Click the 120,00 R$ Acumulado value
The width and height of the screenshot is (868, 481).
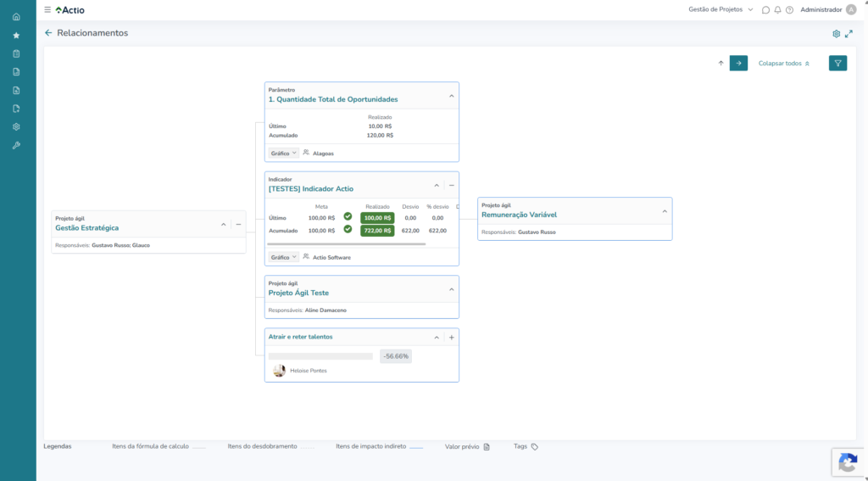[380, 135]
